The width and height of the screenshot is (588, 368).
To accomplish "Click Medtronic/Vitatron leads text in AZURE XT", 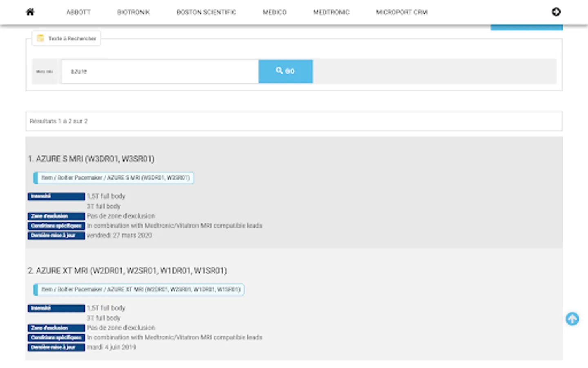I will [174, 337].
